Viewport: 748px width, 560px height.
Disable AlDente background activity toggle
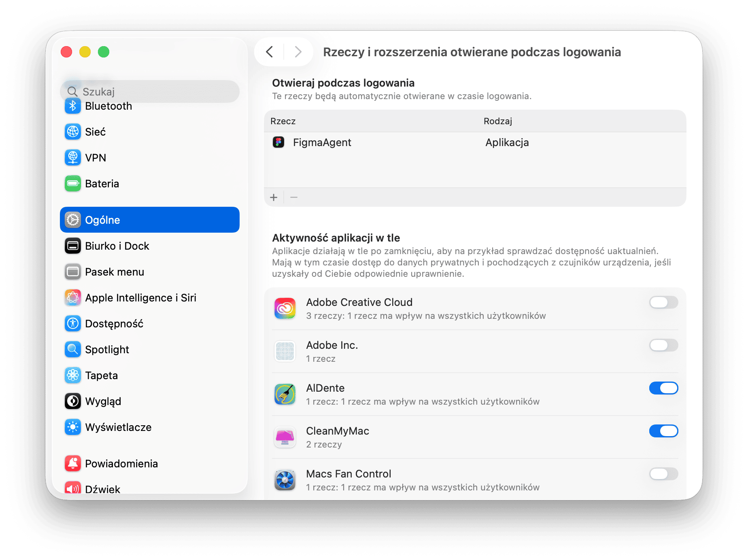pos(663,388)
